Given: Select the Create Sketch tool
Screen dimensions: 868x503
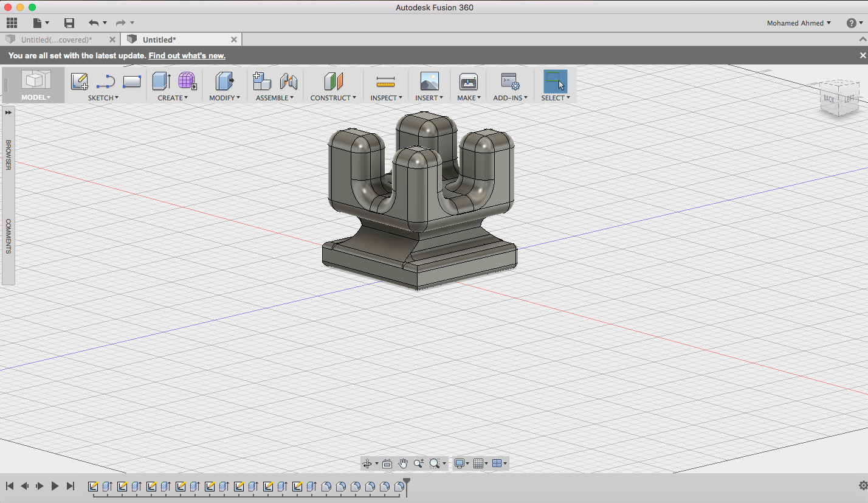Looking at the screenshot, I should tap(80, 82).
